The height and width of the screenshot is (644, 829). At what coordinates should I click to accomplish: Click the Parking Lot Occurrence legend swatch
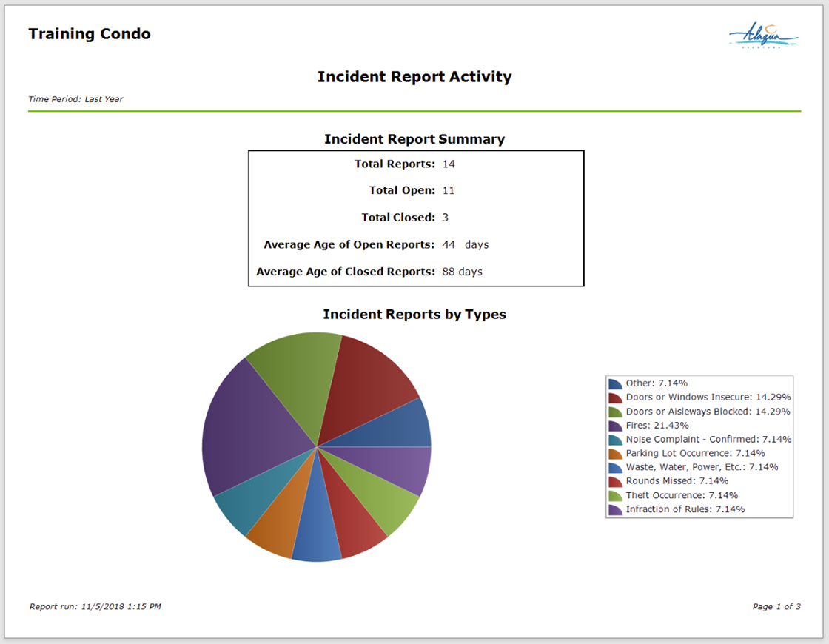(615, 453)
